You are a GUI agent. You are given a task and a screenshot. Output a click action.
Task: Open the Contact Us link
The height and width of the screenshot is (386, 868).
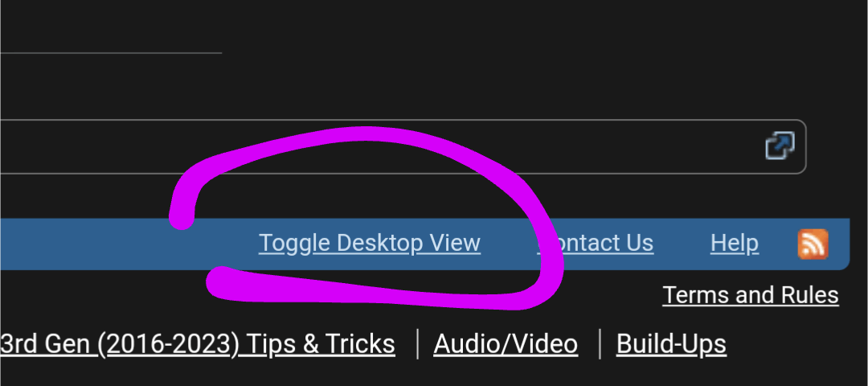596,243
